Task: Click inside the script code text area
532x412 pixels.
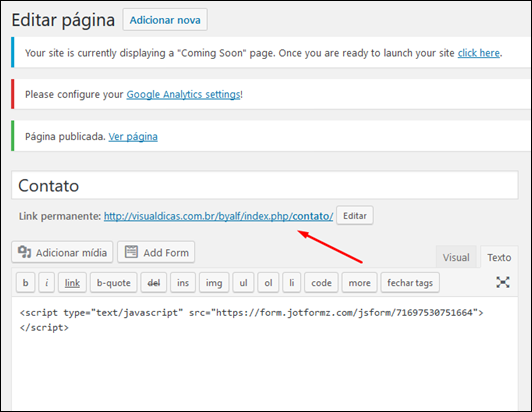Action: click(x=265, y=354)
